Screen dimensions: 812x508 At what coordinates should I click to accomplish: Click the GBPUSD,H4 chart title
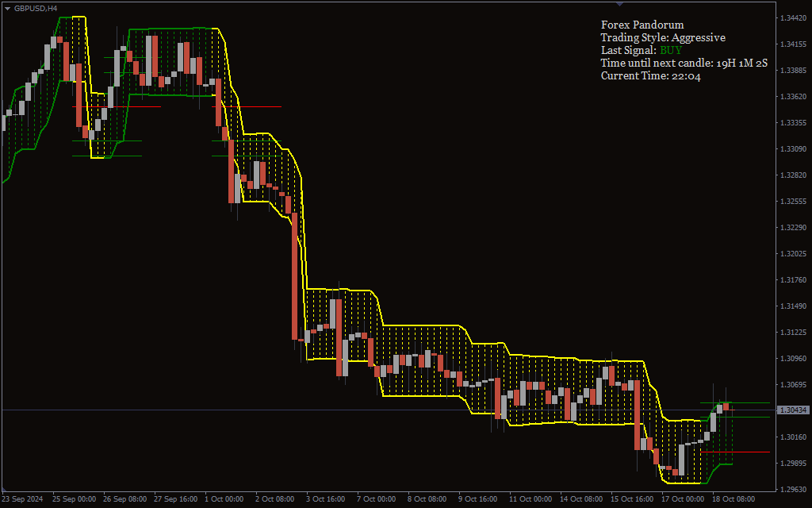click(36, 8)
